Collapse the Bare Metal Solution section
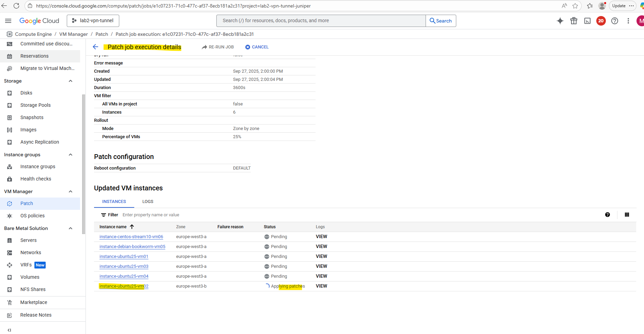This screenshot has width=644, height=334. point(71,228)
